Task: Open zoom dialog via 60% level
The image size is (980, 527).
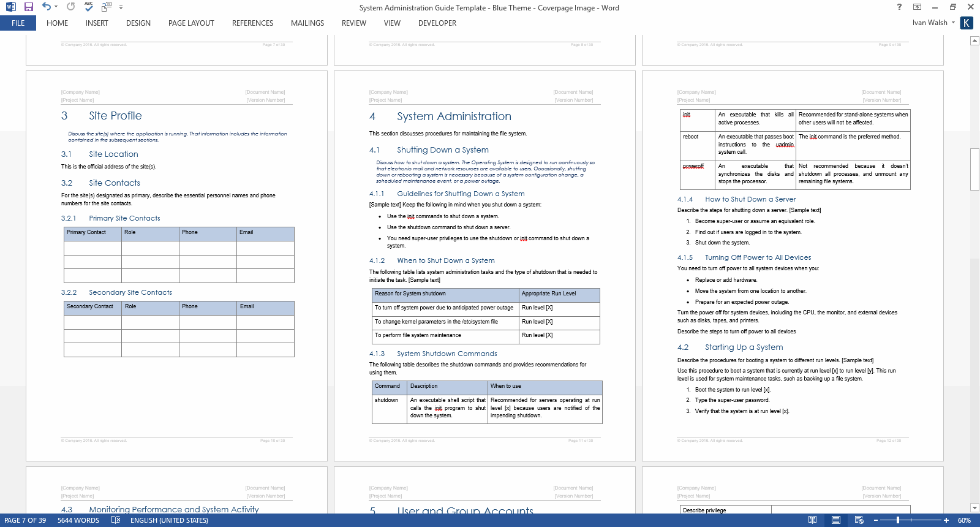Action: (964, 520)
